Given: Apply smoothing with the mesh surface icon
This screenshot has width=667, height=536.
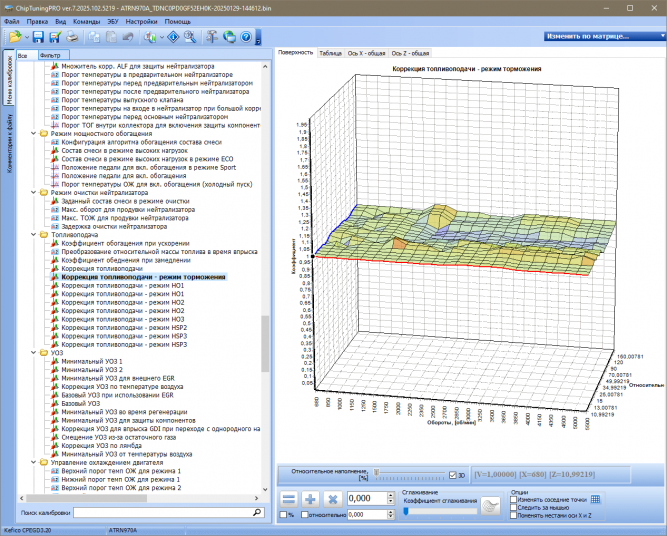Looking at the screenshot, I should tap(490, 506).
